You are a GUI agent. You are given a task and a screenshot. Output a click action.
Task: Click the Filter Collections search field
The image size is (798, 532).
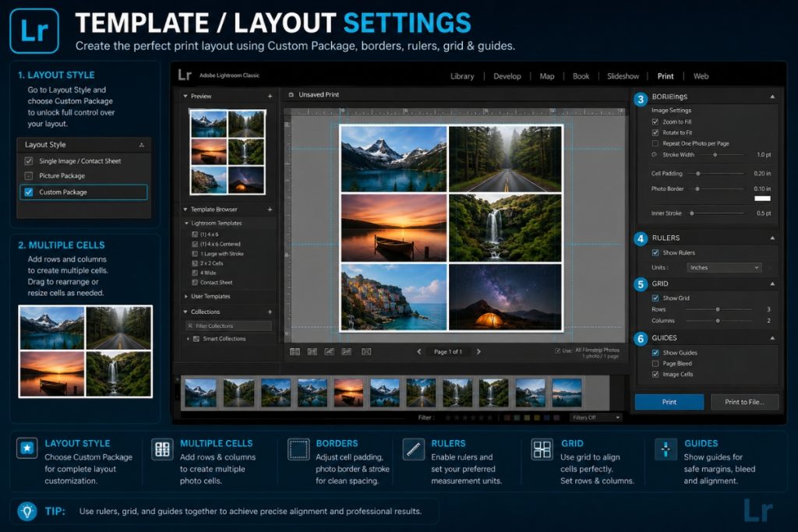(228, 326)
